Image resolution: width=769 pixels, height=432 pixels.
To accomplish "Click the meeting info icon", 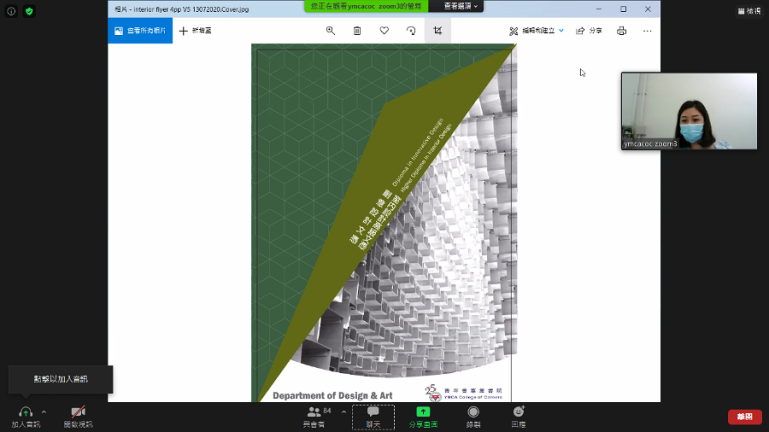I will point(11,11).
